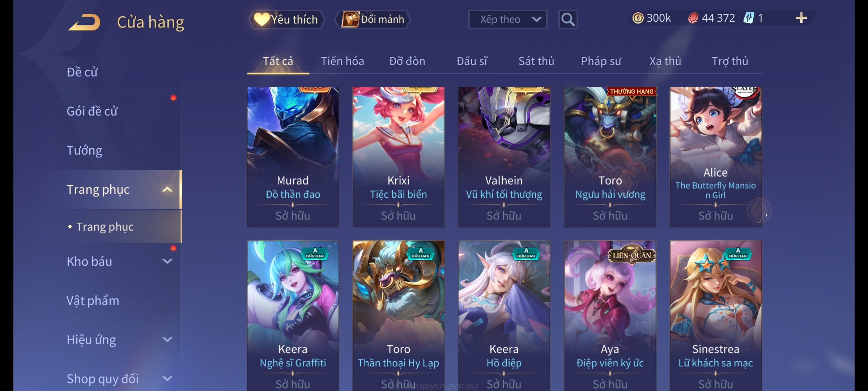Switch to the Sát thủ tab
The image size is (868, 391).
pyautogui.click(x=536, y=61)
